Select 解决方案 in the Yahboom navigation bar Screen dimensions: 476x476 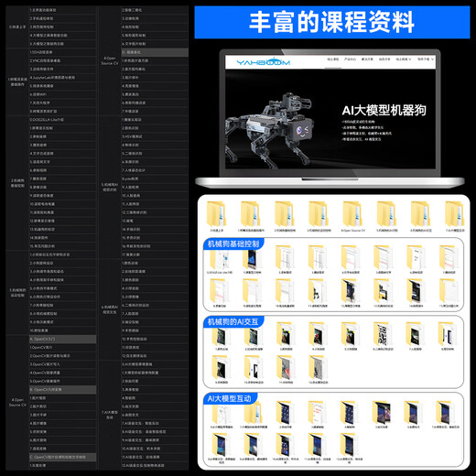[x=367, y=59]
